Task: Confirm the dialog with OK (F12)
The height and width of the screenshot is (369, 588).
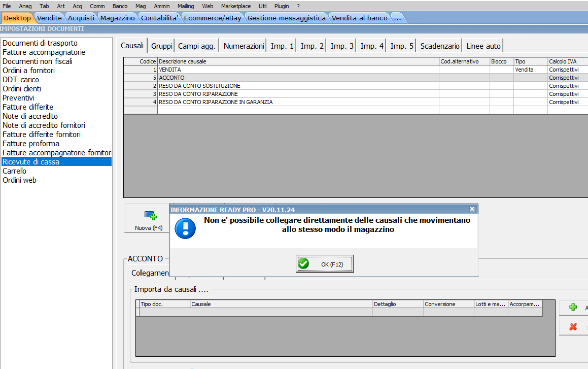Action: click(325, 264)
